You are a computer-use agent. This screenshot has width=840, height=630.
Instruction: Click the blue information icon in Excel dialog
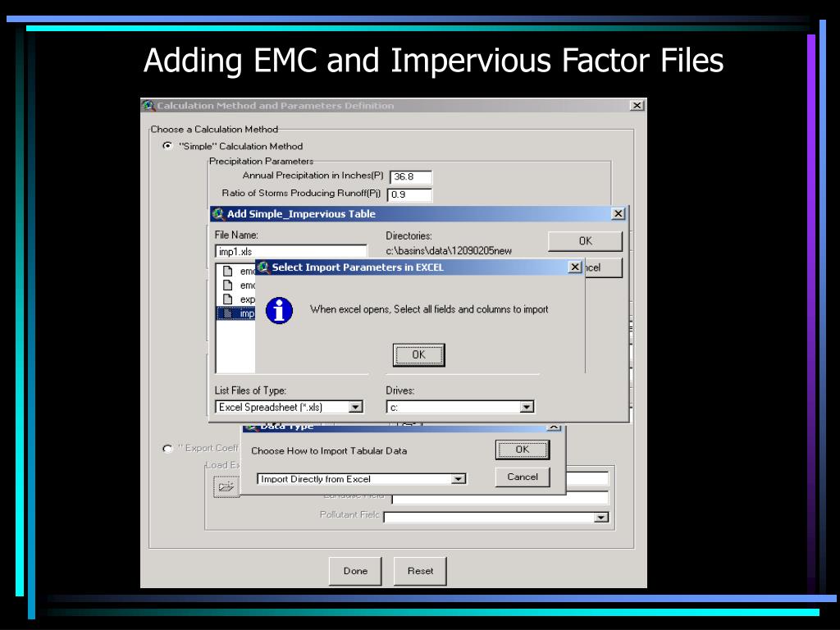pos(279,311)
